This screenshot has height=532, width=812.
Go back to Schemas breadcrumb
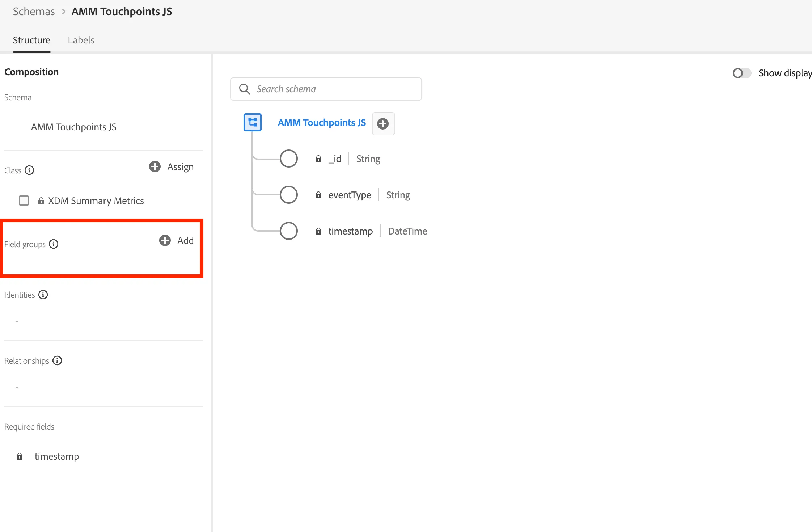pos(34,12)
